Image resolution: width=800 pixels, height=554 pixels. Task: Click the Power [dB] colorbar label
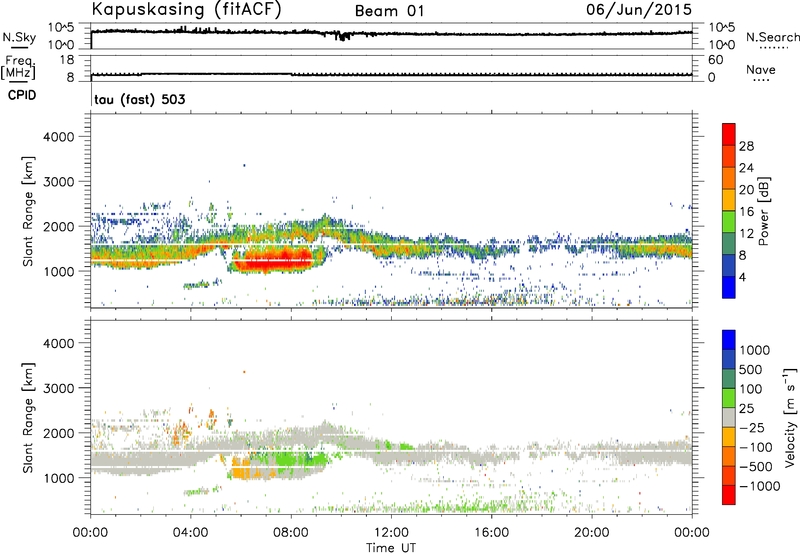coord(764,211)
